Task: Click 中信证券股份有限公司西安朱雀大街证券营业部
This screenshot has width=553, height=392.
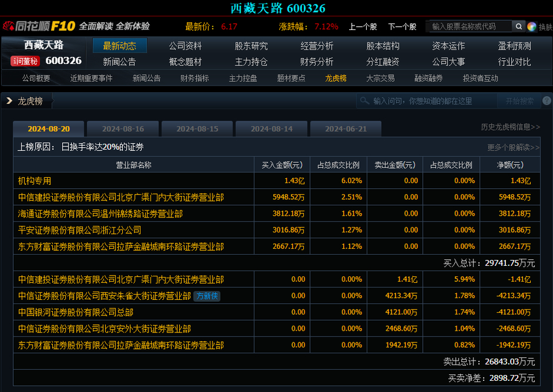Action: [105, 296]
